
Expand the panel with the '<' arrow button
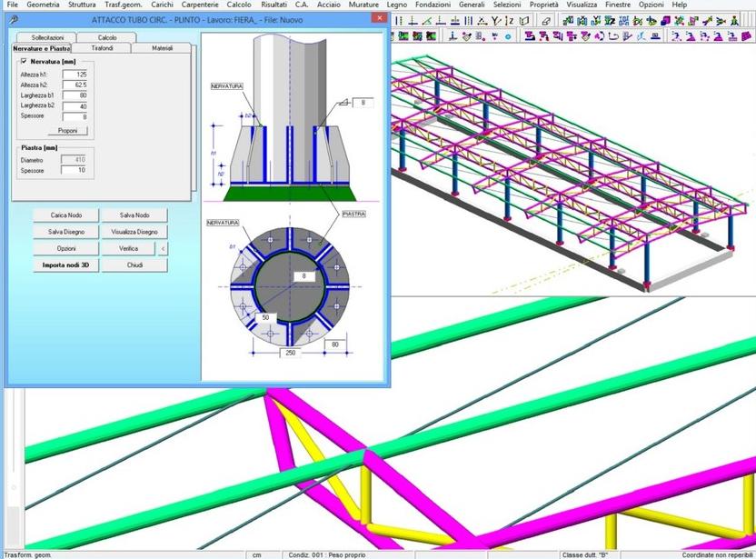pos(163,248)
